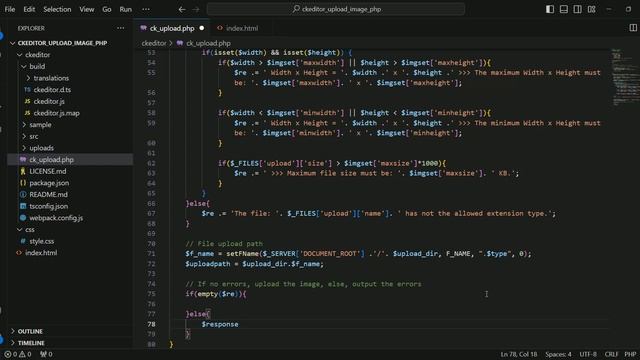Expand the OUTLINE section
The width and height of the screenshot is (640, 360).
(x=30, y=331)
